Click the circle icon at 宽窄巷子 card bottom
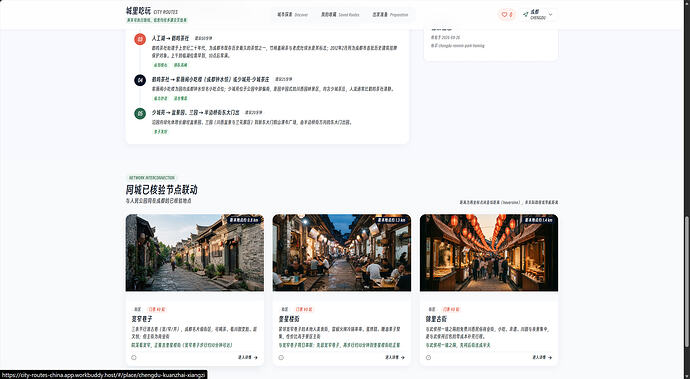 coord(134,357)
